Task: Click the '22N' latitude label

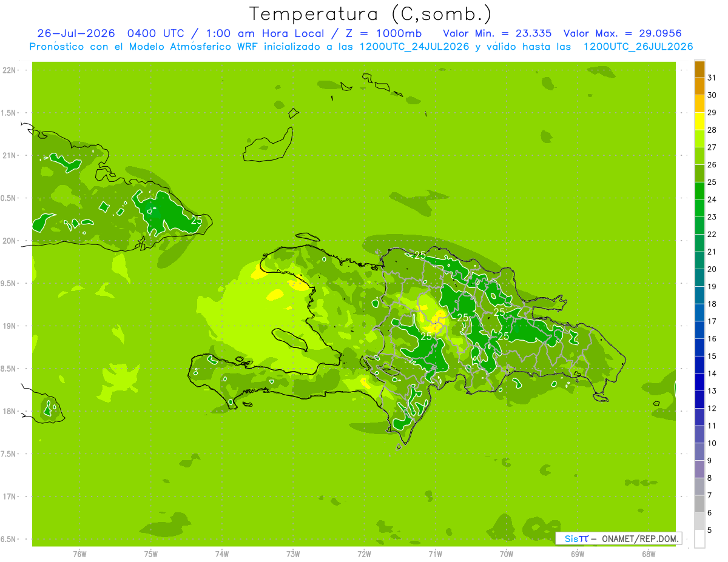Action: coord(8,70)
